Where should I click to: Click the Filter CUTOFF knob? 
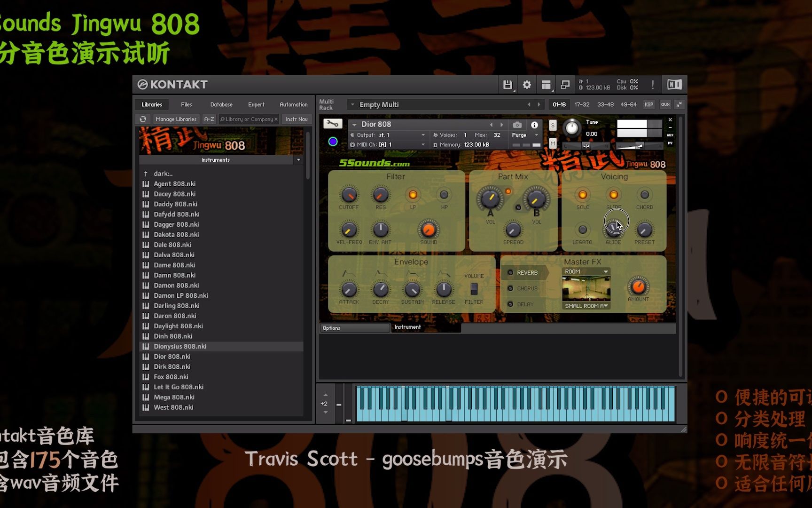tap(349, 195)
